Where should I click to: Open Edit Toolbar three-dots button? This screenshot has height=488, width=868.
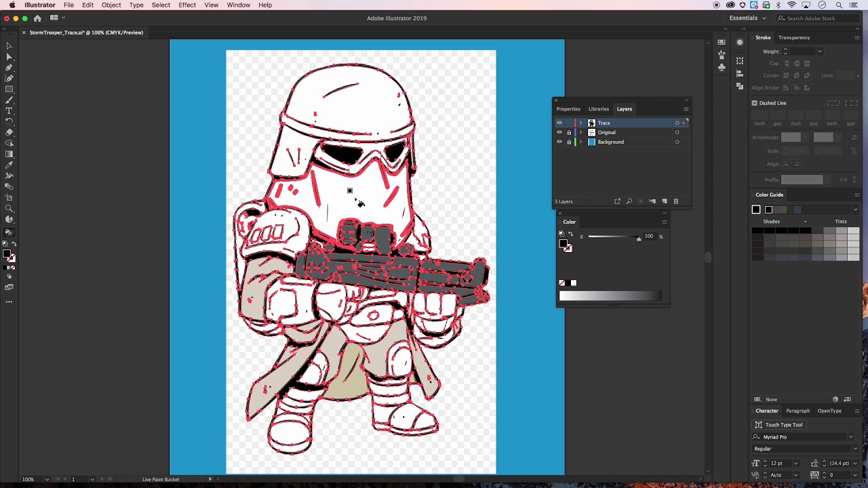pyautogui.click(x=9, y=301)
